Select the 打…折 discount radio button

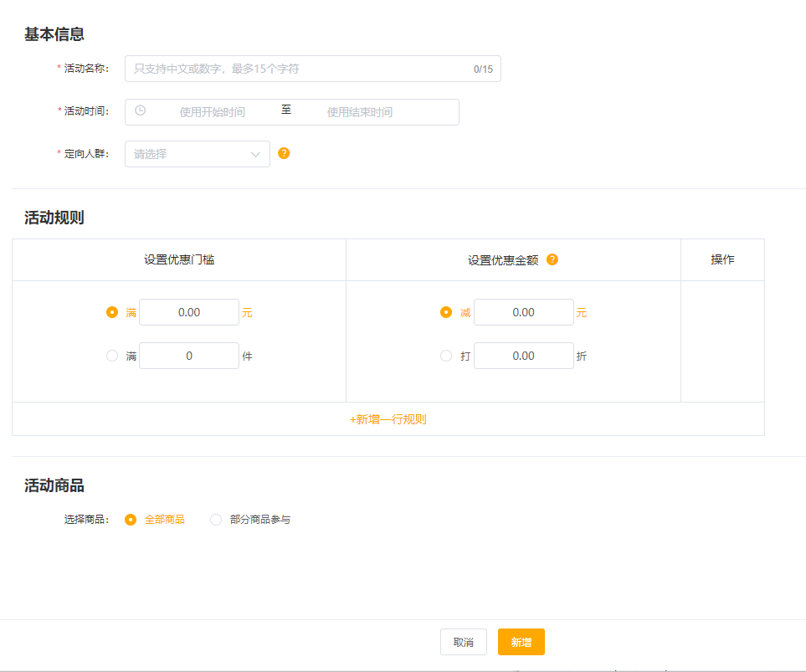tap(446, 356)
